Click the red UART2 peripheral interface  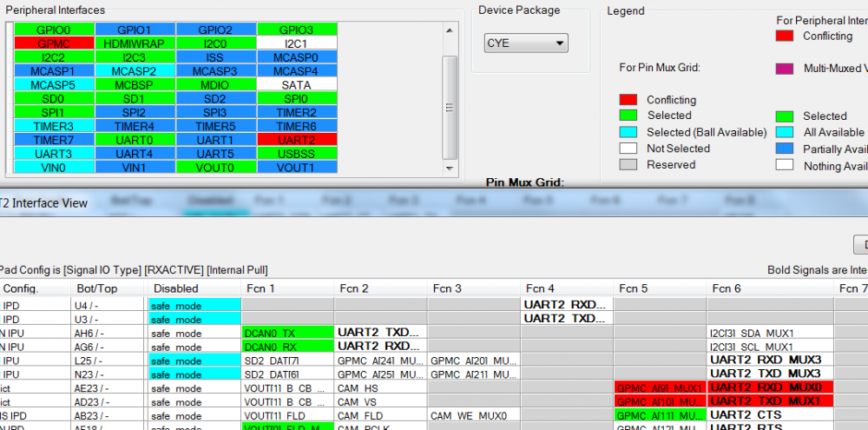[x=294, y=140]
